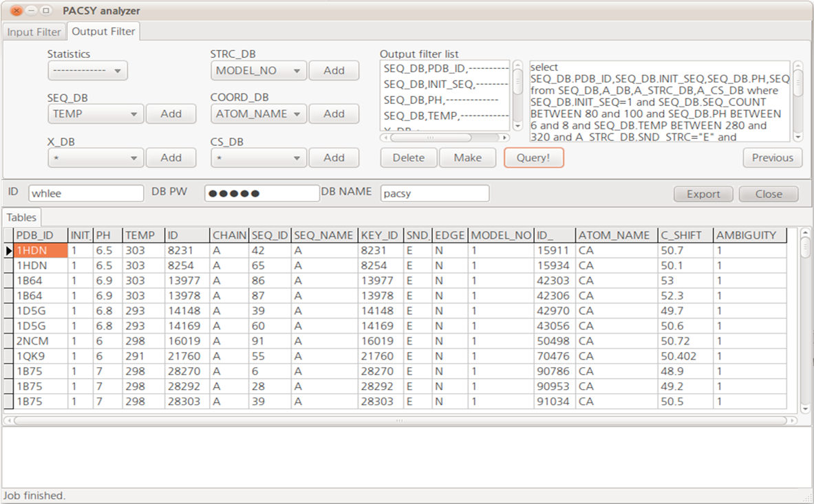
Task: Click the C_SHIFT value 50.72
Action: point(685,341)
